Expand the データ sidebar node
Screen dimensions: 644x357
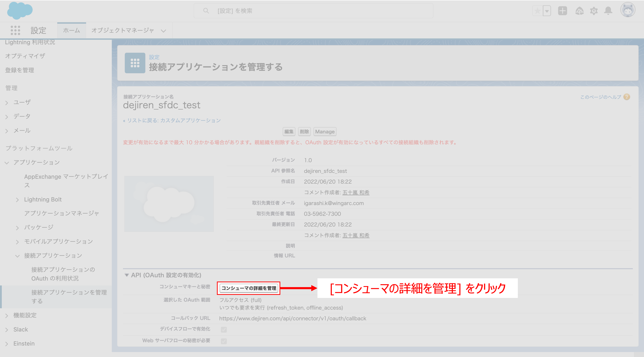6,117
